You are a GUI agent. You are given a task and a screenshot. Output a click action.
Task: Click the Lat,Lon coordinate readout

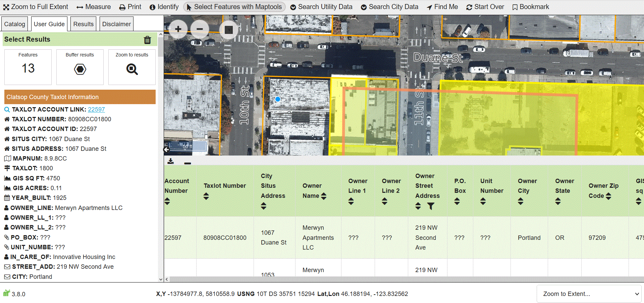(363, 294)
